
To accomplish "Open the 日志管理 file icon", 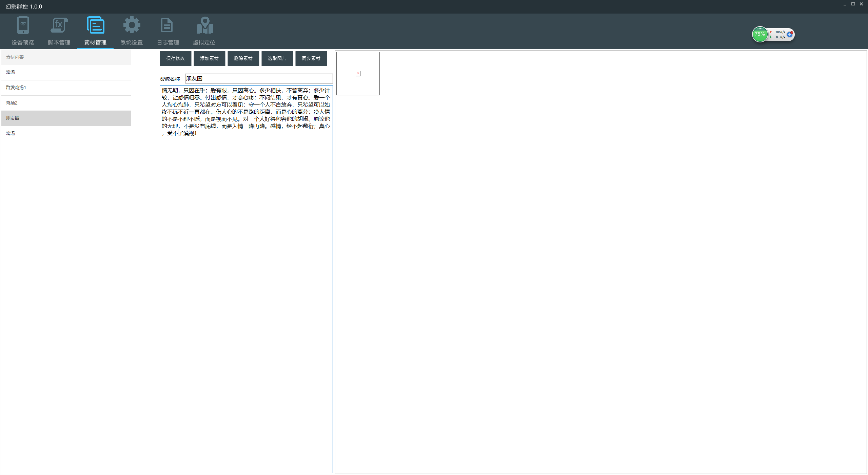I will click(167, 25).
